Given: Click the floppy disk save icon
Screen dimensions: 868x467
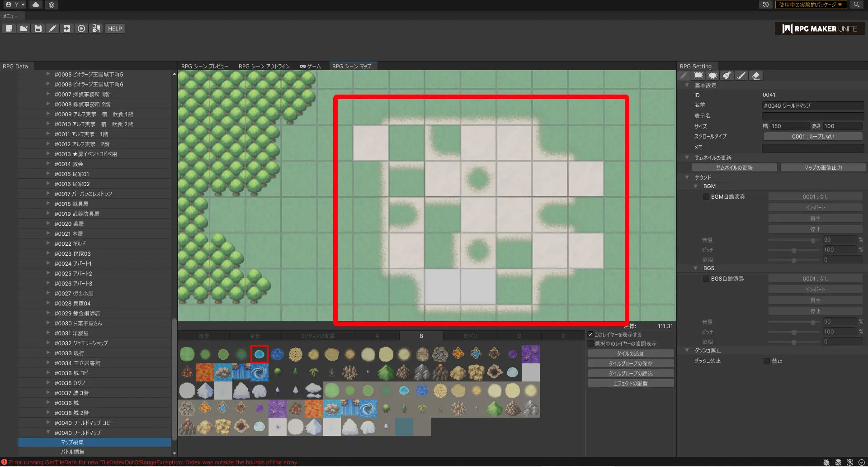Looking at the screenshot, I should [x=38, y=29].
